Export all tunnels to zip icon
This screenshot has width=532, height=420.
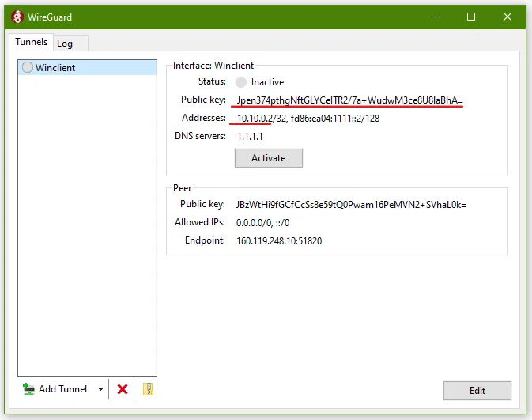coord(149,389)
